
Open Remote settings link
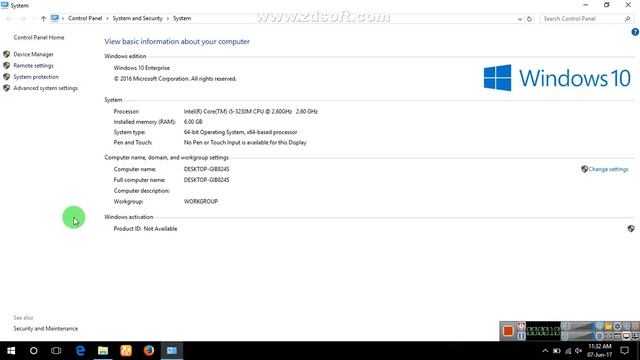pos(33,66)
